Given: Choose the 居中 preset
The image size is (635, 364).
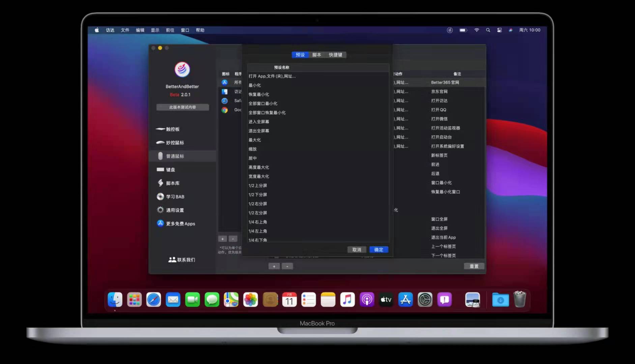Looking at the screenshot, I should click(318, 158).
